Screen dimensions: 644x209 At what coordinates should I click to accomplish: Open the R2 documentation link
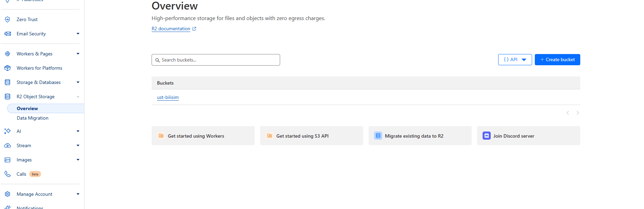[x=171, y=29]
